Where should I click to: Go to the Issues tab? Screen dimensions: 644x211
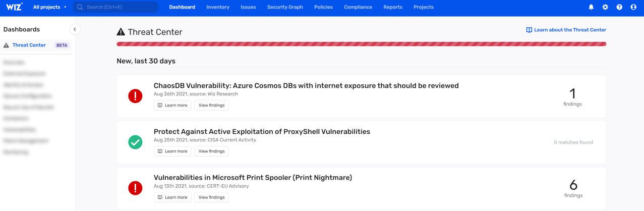pos(248,7)
